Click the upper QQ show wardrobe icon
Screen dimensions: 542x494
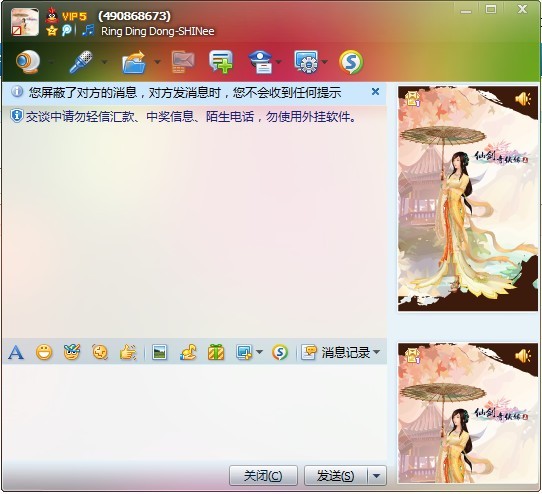(x=412, y=99)
